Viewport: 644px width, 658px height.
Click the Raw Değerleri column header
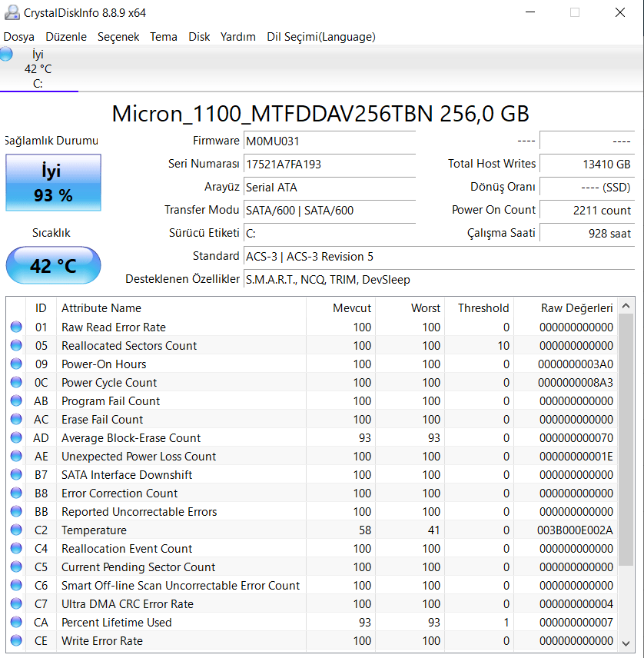(x=566, y=308)
